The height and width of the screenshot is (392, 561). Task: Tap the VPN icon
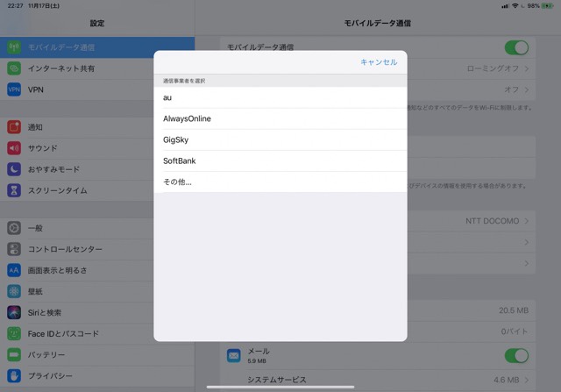[x=14, y=89]
